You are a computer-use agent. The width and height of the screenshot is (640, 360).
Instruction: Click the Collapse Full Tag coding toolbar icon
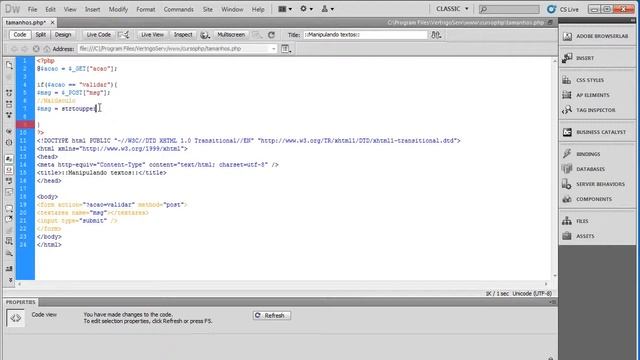(x=9, y=93)
